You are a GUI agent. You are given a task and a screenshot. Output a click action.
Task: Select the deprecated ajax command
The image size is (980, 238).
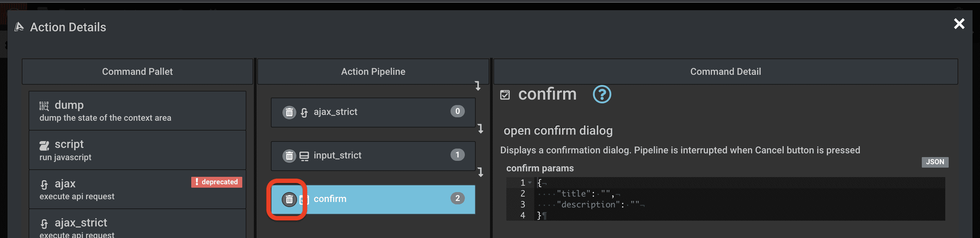coord(137,189)
